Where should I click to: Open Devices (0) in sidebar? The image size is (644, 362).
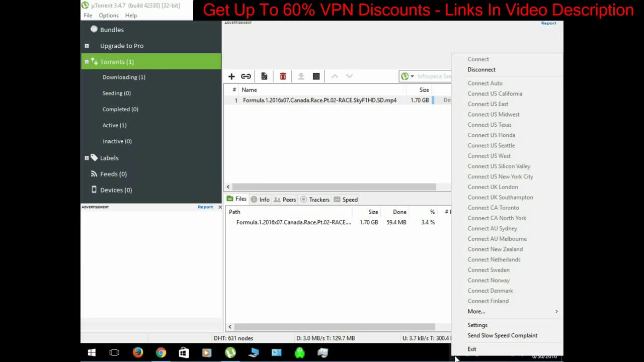point(116,190)
